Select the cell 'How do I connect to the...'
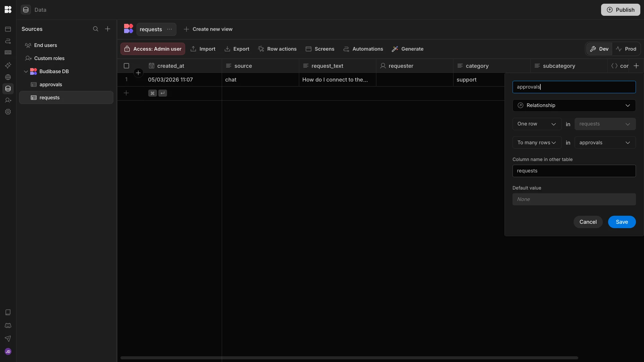This screenshot has height=362, width=644. coord(337,80)
